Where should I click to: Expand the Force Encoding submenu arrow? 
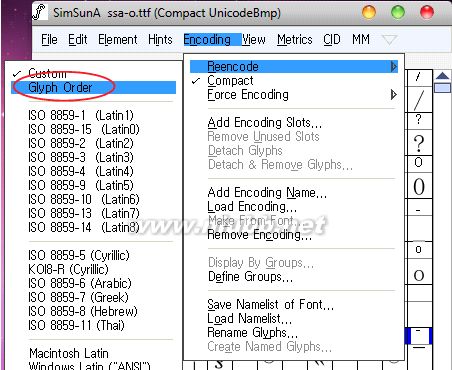coord(394,95)
